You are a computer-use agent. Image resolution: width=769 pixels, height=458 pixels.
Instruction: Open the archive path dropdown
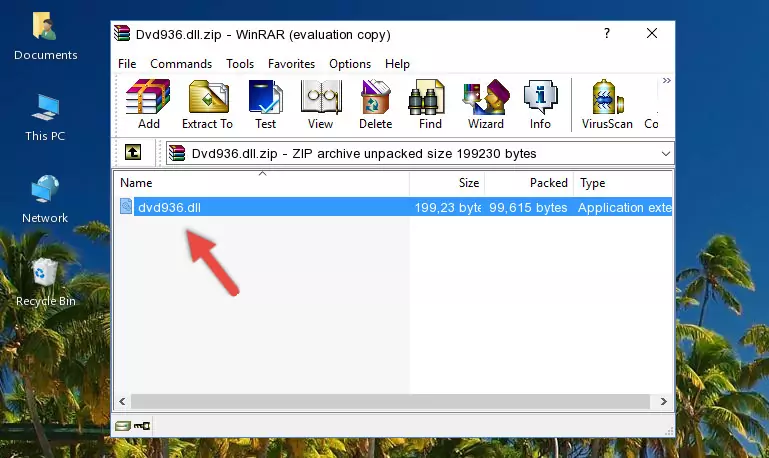(665, 153)
